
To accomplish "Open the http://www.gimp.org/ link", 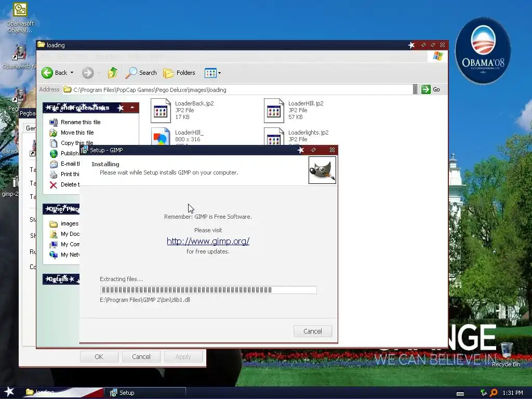I will point(208,241).
